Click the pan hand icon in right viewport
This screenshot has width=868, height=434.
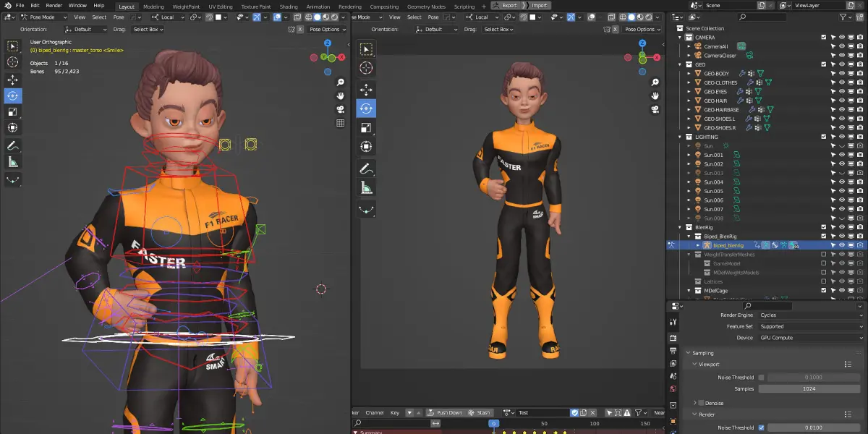point(655,96)
